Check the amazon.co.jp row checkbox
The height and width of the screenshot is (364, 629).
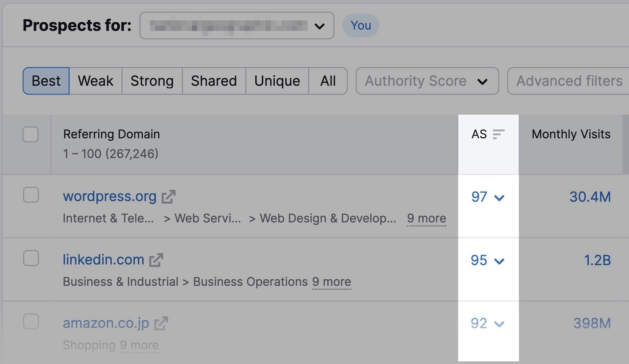point(31,321)
